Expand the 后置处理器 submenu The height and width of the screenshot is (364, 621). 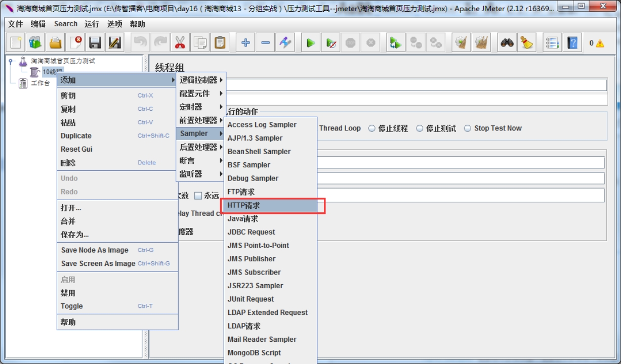coord(200,147)
